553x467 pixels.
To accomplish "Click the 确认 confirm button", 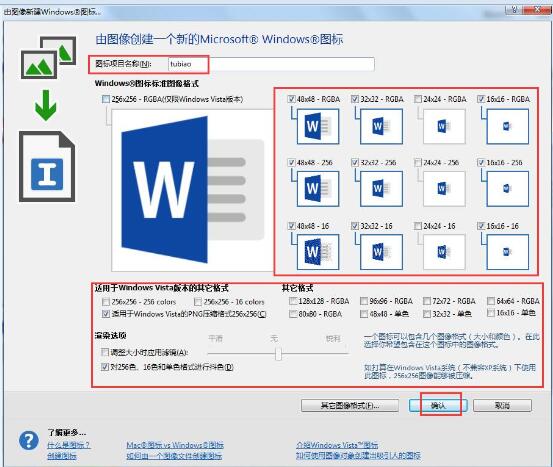I will [438, 405].
